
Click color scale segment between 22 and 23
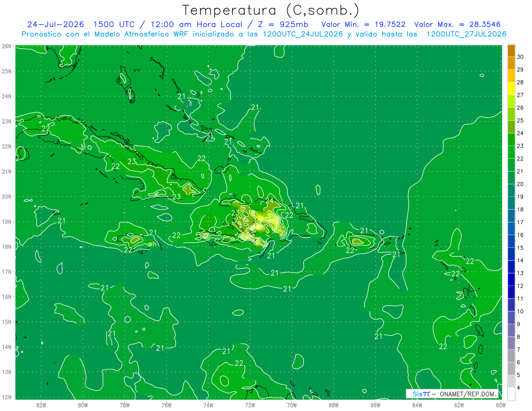pyautogui.click(x=511, y=153)
